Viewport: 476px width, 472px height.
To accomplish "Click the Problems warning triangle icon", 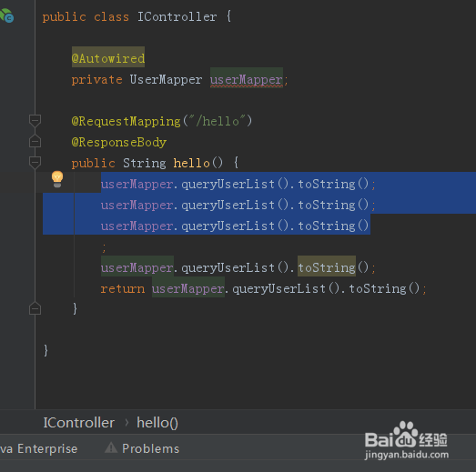I will (111, 447).
